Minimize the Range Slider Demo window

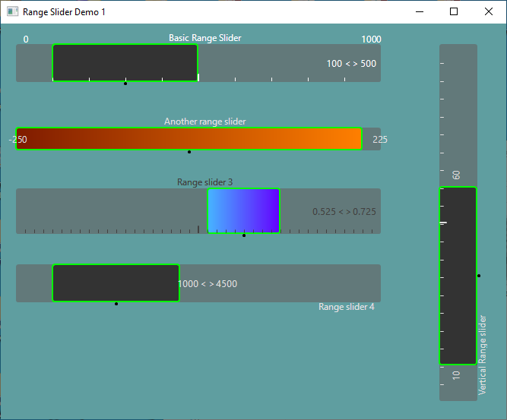(x=419, y=12)
